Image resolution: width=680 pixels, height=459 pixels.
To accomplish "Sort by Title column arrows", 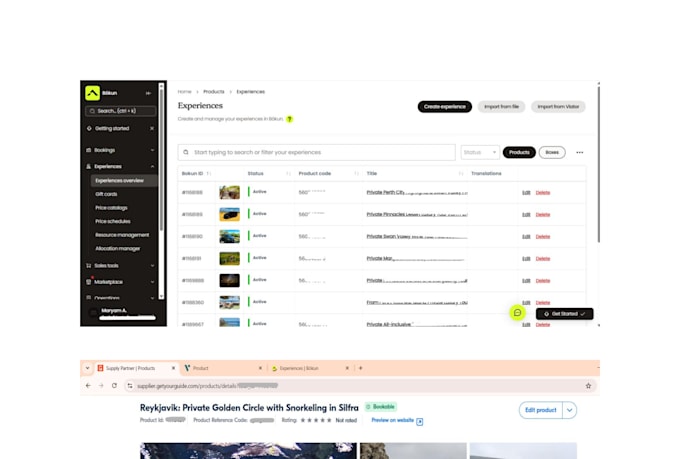I will [461, 174].
